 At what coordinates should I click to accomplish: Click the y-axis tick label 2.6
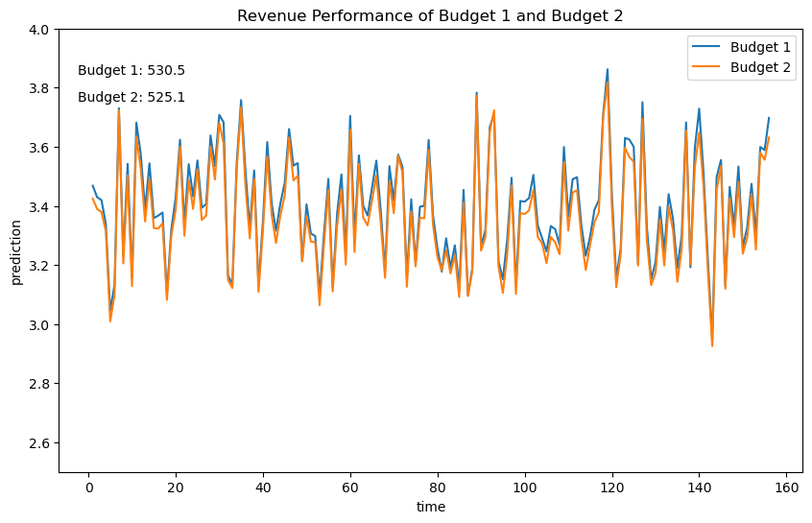click(x=41, y=443)
